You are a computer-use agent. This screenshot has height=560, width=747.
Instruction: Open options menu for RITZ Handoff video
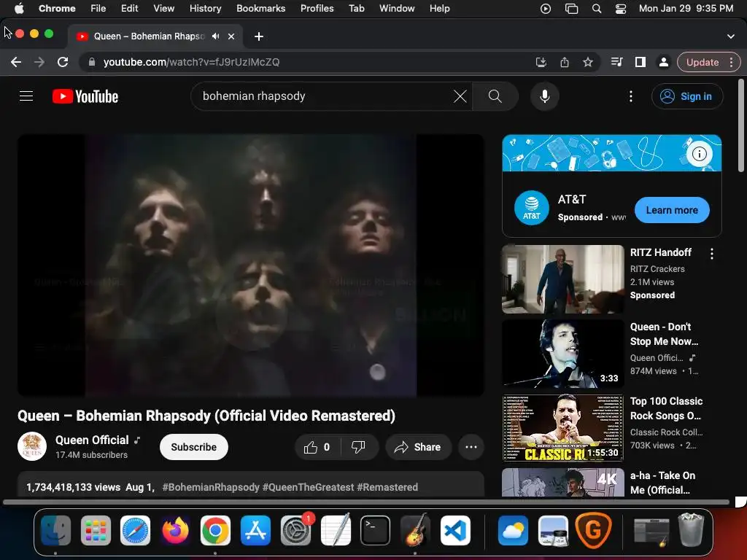click(712, 254)
